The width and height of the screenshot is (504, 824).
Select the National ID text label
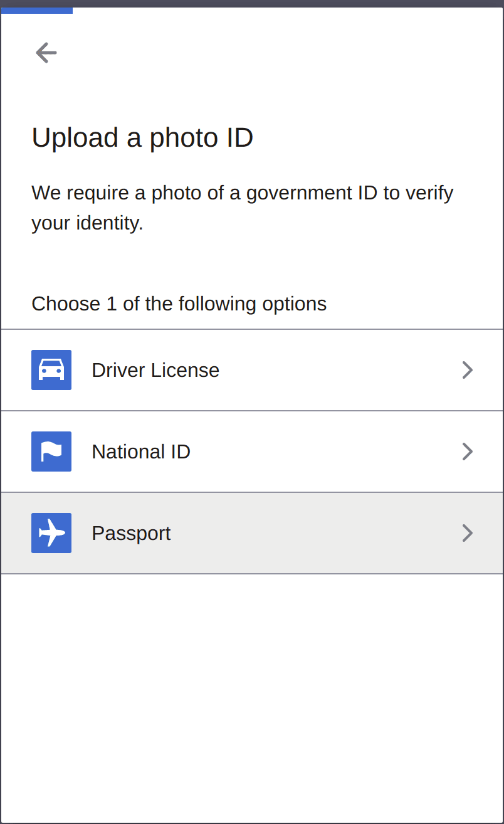141,452
